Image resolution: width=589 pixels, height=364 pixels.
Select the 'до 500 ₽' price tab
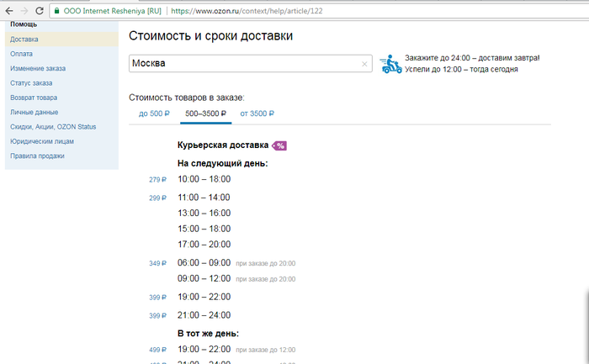[154, 113]
